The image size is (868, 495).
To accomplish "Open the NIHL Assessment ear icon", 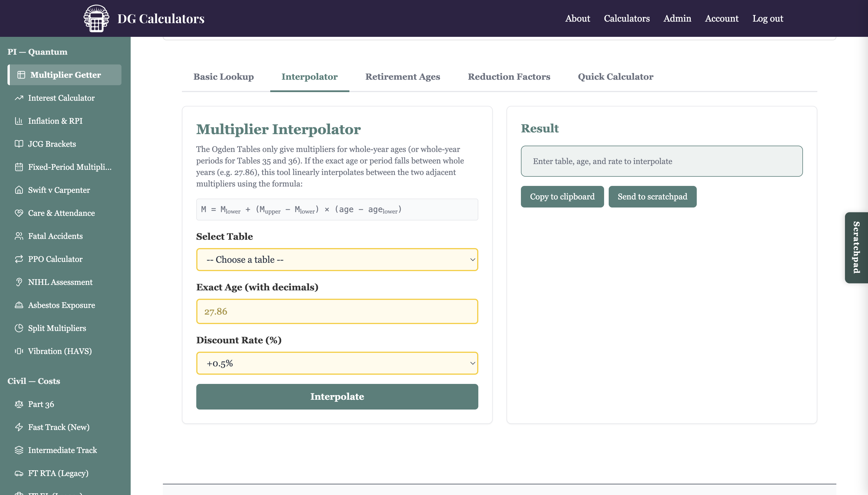I will tap(19, 282).
